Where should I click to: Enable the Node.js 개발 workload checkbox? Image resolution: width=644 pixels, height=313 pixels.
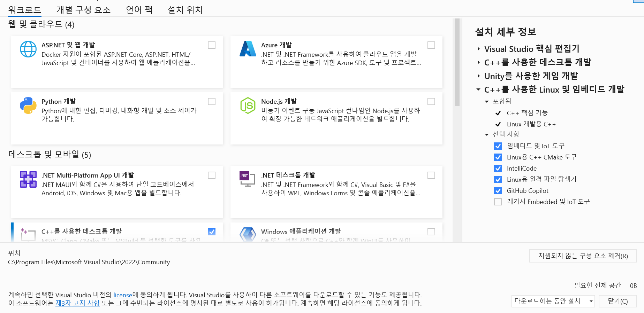point(431,102)
